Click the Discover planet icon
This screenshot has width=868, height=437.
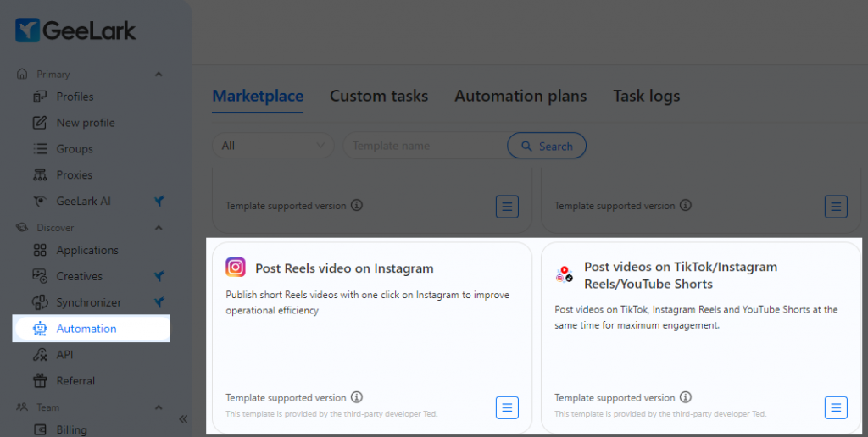coord(22,227)
